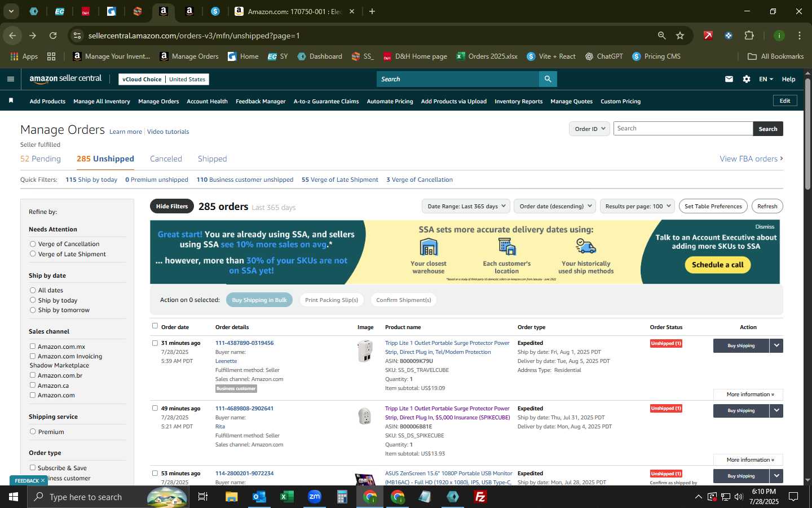
Task: Open the Order date (descending) sort dropdown
Action: [555, 206]
